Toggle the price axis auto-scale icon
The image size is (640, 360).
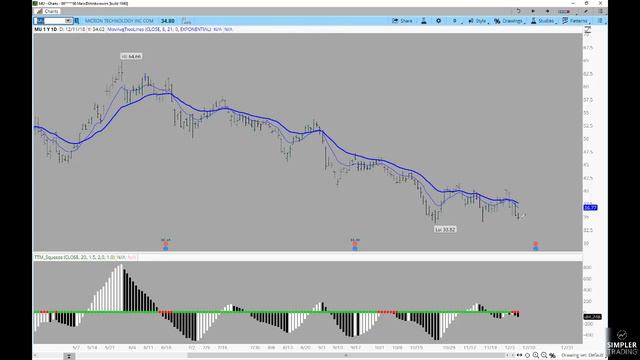click(588, 29)
